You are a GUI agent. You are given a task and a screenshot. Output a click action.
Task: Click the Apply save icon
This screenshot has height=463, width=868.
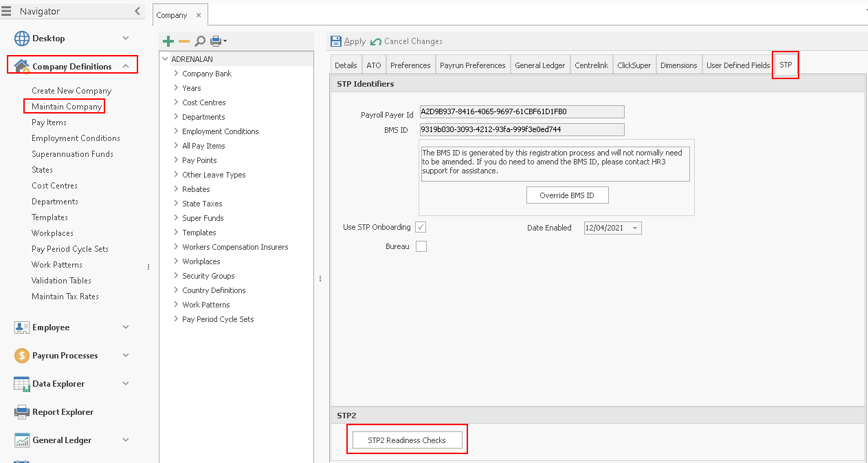pos(336,41)
